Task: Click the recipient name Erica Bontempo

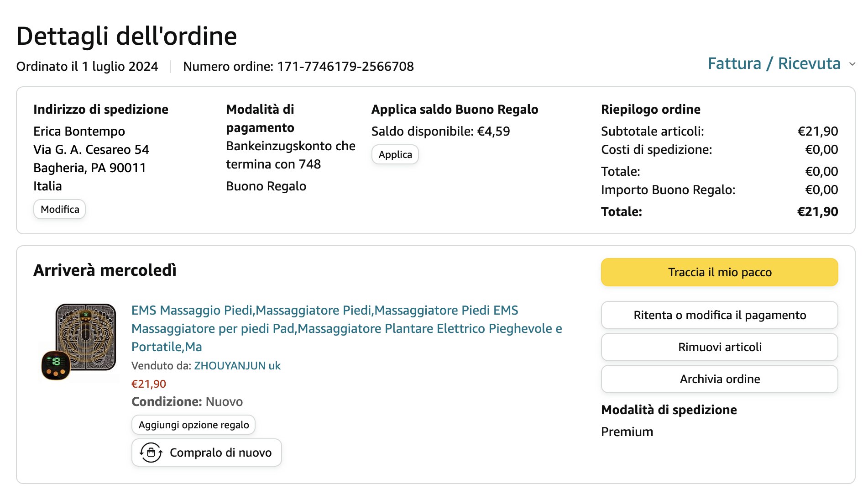Action: pyautogui.click(x=79, y=132)
